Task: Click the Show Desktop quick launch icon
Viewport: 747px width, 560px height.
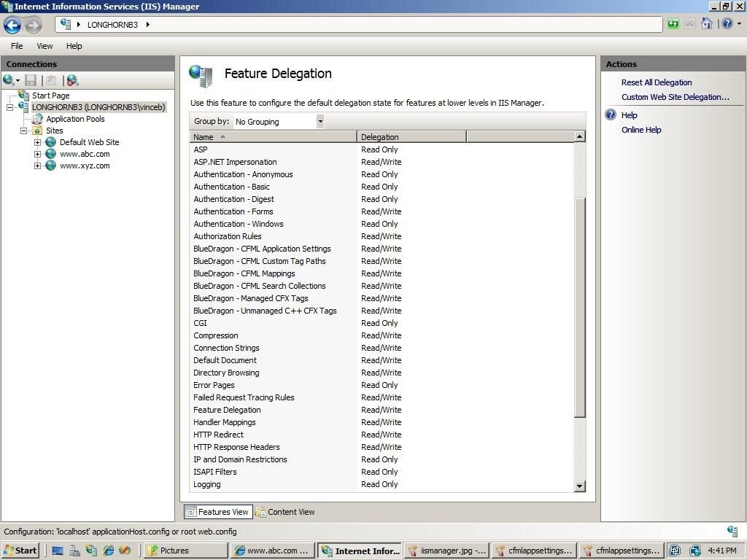Action: click(x=57, y=551)
